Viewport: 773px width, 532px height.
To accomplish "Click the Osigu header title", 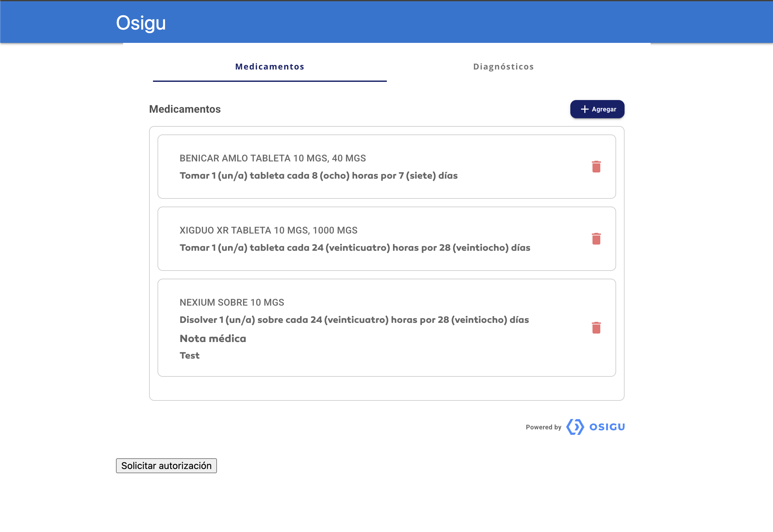I will point(141,23).
